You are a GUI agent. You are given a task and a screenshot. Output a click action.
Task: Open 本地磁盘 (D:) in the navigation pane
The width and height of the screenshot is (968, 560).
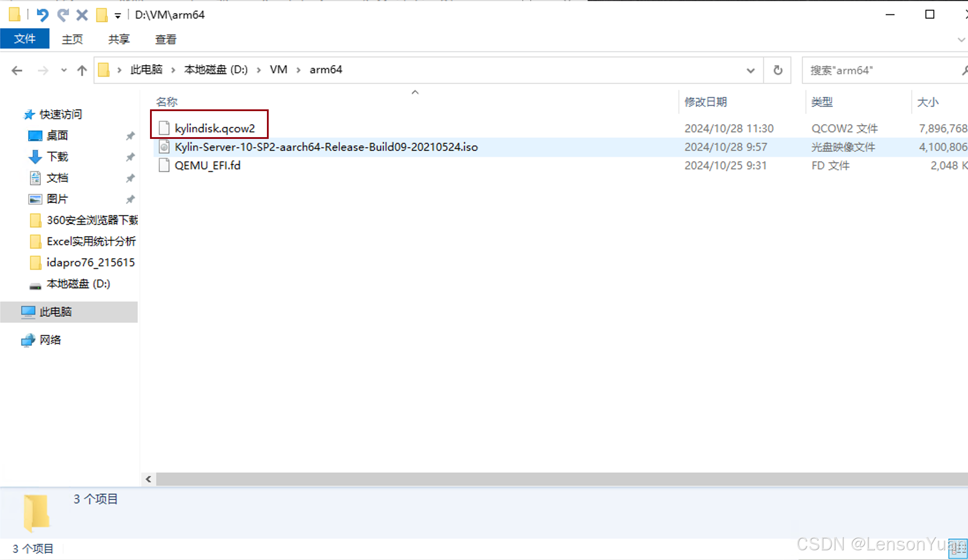click(78, 284)
